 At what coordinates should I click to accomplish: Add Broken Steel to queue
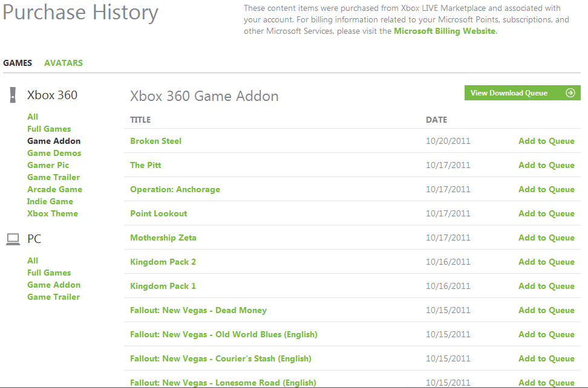[546, 141]
